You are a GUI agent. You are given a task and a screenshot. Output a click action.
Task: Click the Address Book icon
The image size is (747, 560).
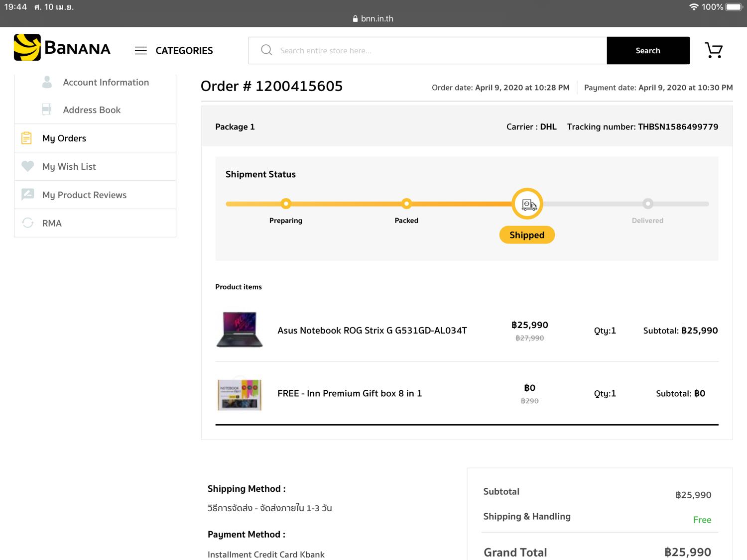point(47,110)
